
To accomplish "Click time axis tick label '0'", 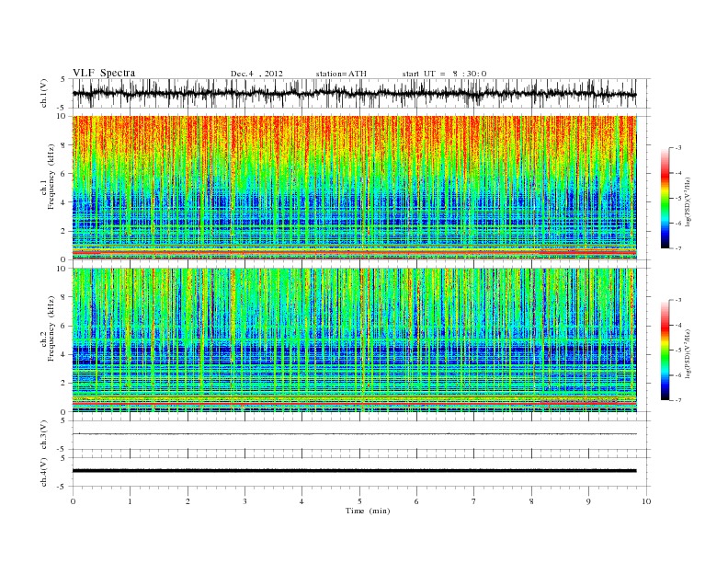I will tap(73, 501).
